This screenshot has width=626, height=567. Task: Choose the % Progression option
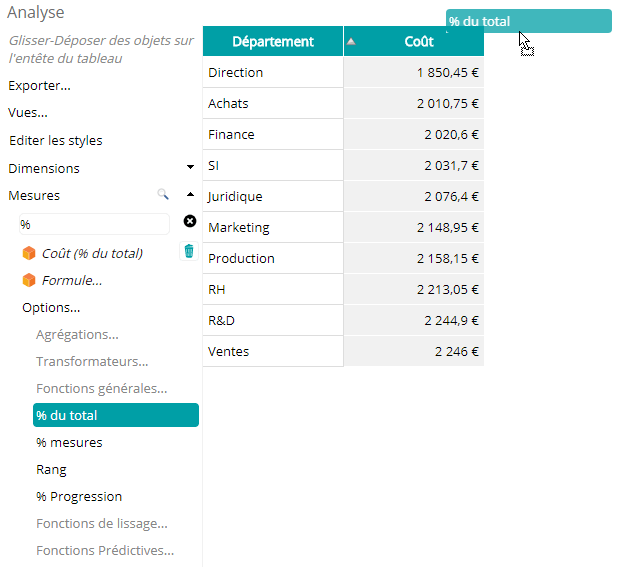tap(79, 497)
